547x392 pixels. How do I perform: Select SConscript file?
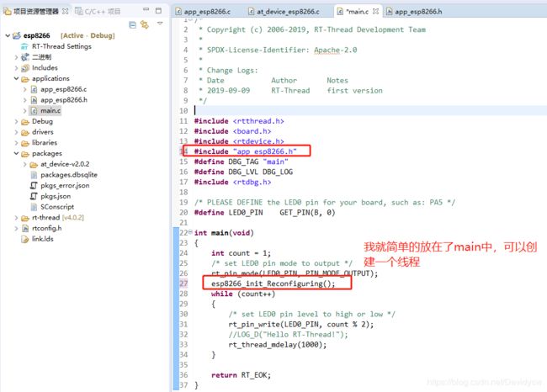[57, 207]
